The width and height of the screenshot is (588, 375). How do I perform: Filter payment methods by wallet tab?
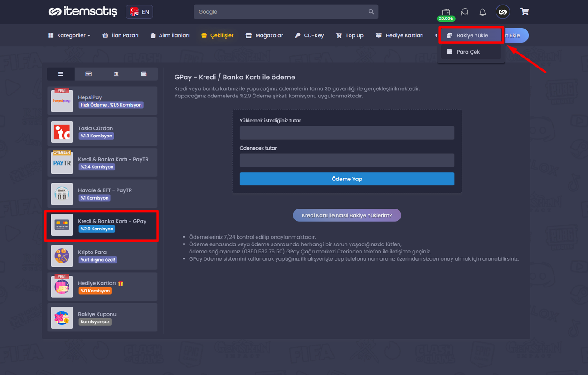click(144, 74)
